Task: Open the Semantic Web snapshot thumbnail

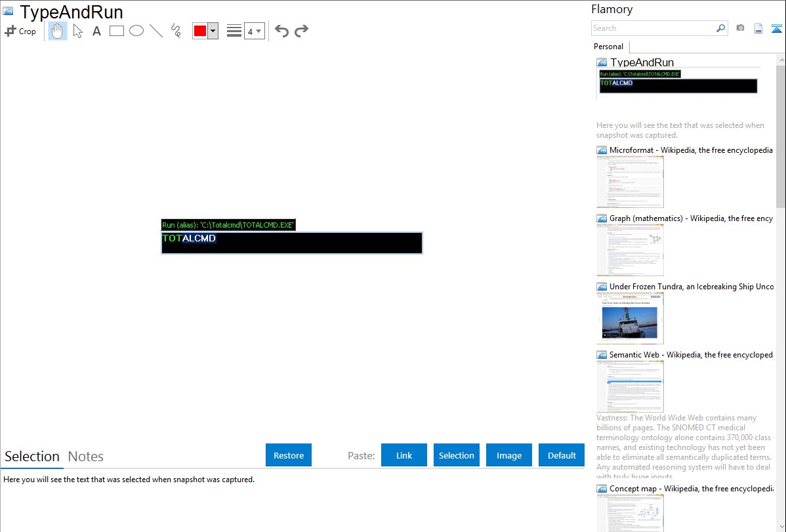Action: pos(630,386)
